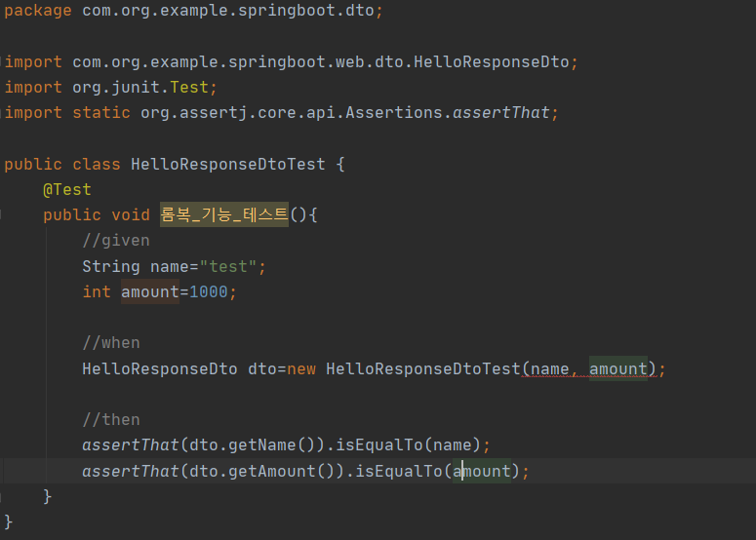
Task: Click amount in the int declaration line
Action: point(150,291)
